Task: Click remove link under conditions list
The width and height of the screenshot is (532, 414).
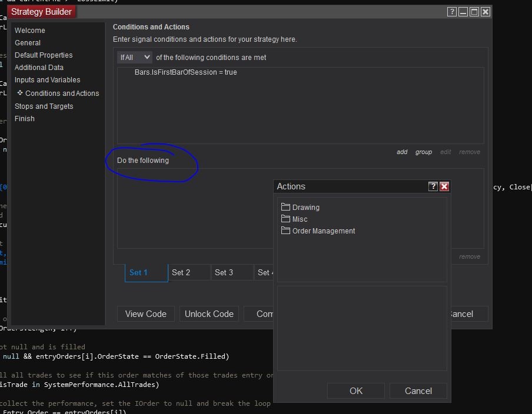Action: [x=470, y=152]
